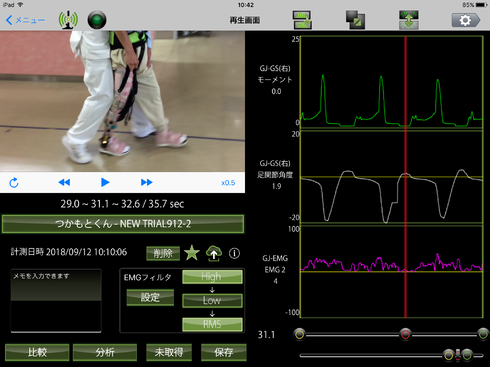Tap the overlapping squares overlay icon
The width and height of the screenshot is (490, 367).
[x=355, y=20]
